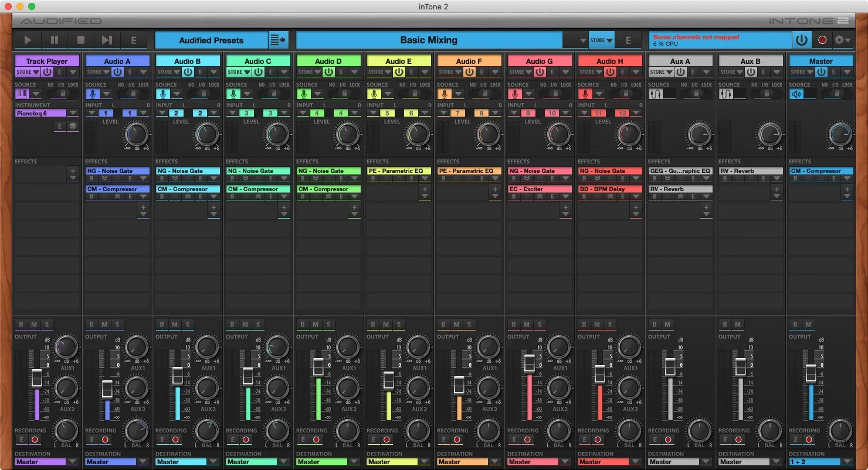Image resolution: width=868 pixels, height=470 pixels.
Task: Open the STORE dropdown on Audio D
Action: [309, 71]
